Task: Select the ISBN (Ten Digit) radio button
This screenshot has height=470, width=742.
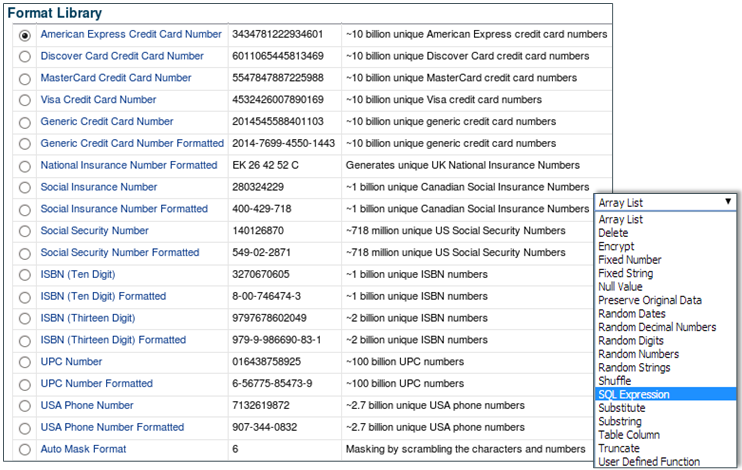Action: click(24, 275)
